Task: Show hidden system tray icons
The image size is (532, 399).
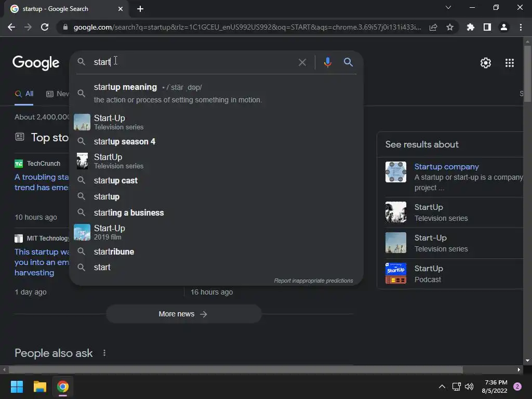Action: (x=442, y=387)
